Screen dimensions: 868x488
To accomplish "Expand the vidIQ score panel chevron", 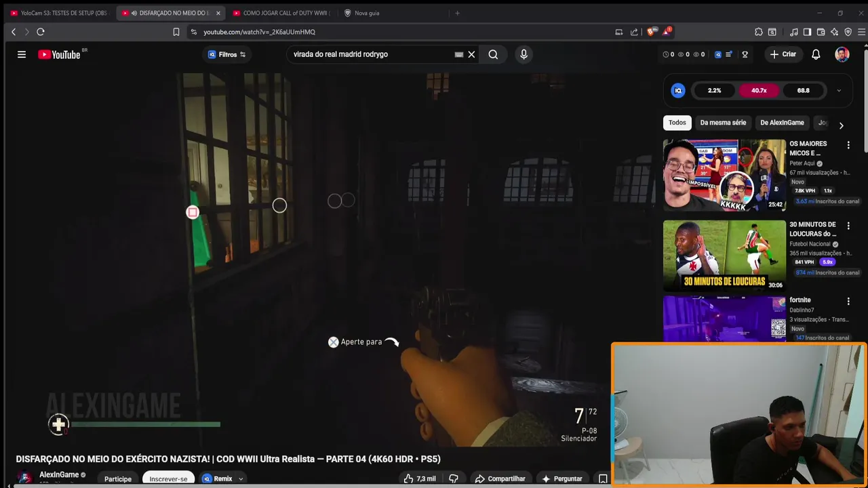I will tap(839, 90).
